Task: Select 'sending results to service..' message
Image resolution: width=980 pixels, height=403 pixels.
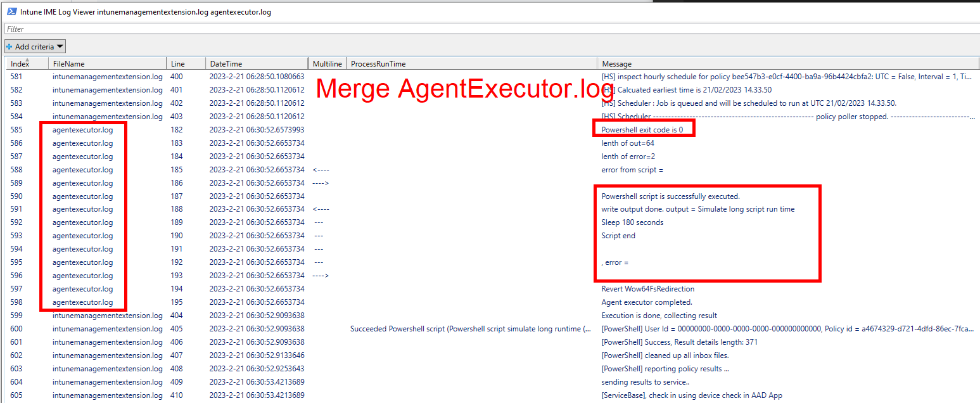Action: [x=645, y=382]
